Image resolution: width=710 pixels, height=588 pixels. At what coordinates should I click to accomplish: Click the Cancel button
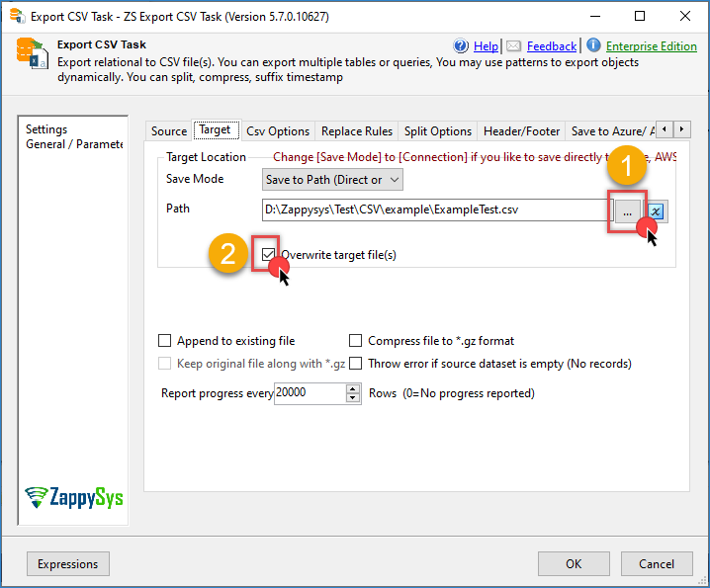(x=657, y=563)
